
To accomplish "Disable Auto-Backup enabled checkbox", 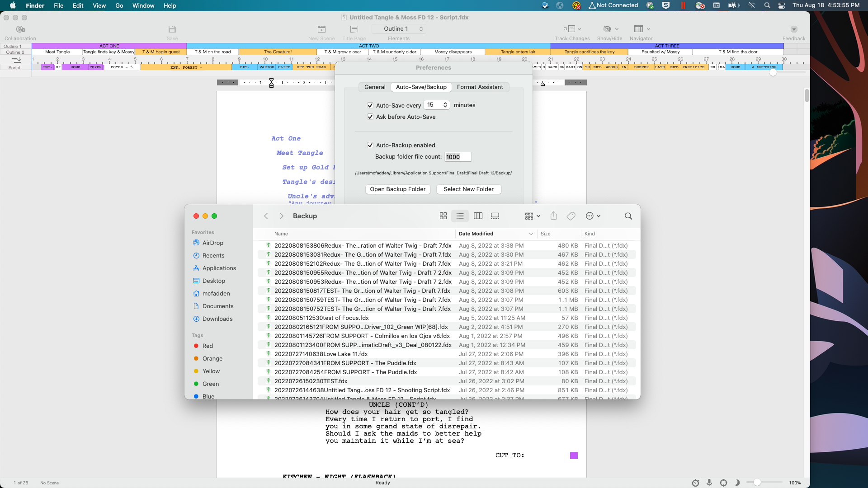I will point(370,145).
